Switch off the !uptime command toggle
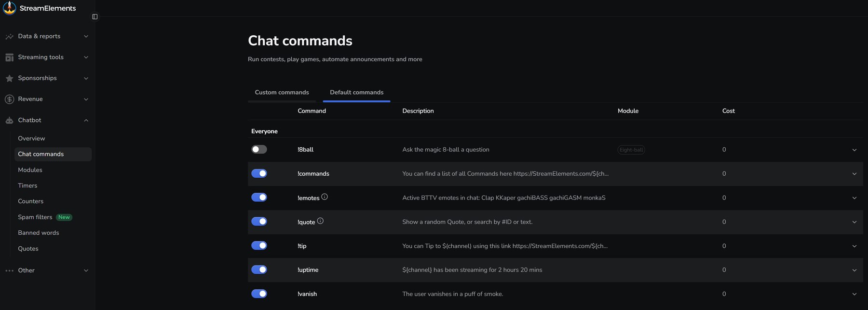Image resolution: width=868 pixels, height=310 pixels. [259, 269]
